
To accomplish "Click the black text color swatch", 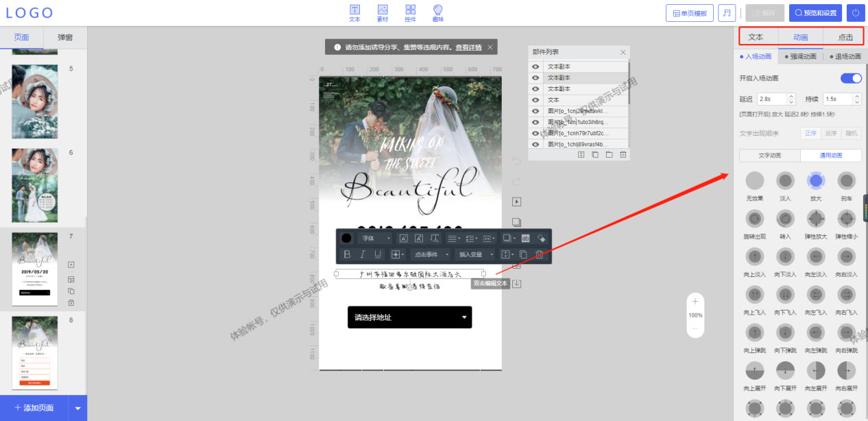I will pyautogui.click(x=346, y=238).
